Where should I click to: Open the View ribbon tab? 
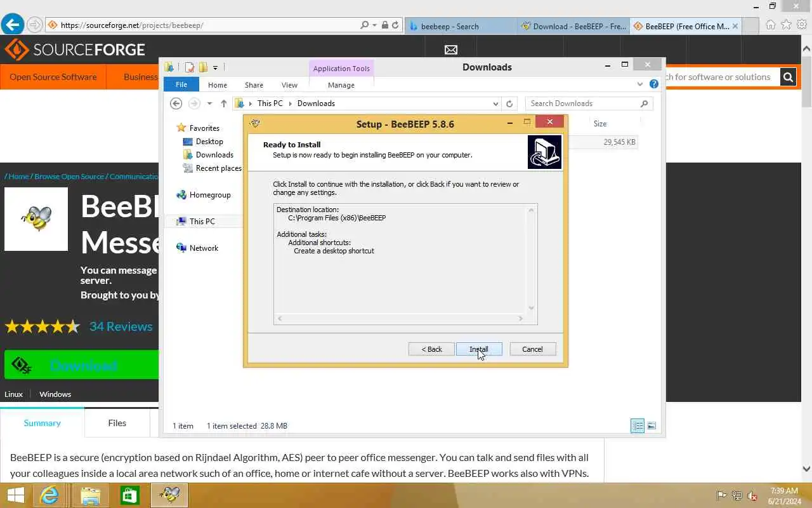tap(289, 84)
